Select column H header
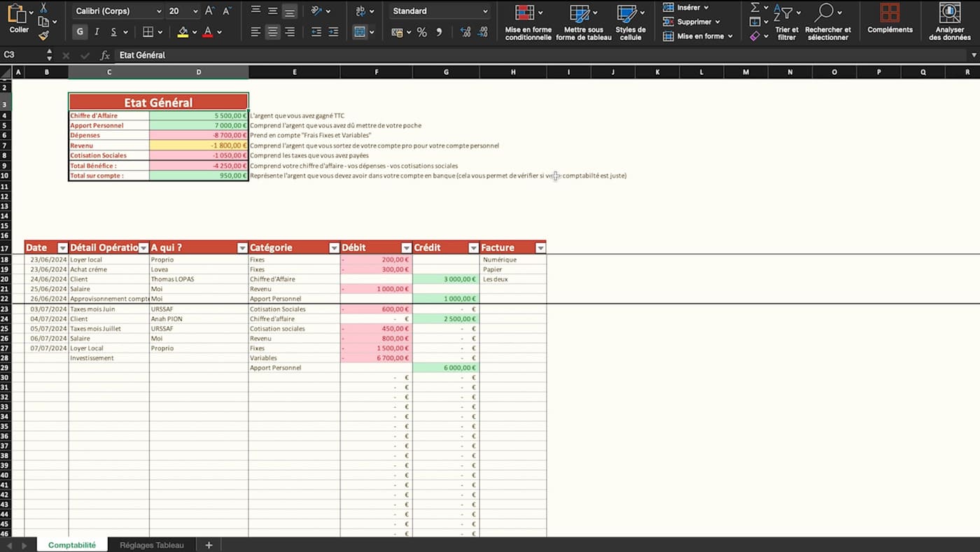Viewport: 980px width, 552px height. click(513, 72)
